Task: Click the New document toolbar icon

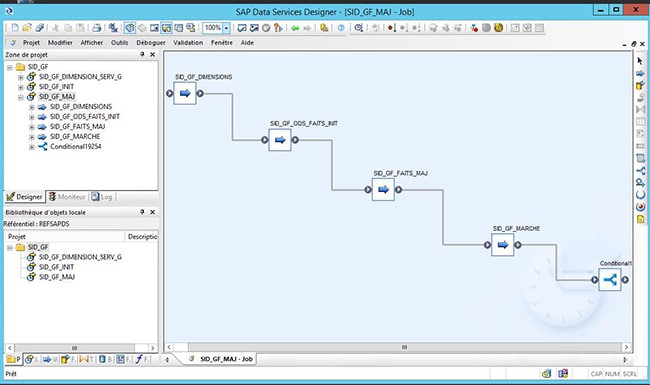Action: (x=15, y=28)
